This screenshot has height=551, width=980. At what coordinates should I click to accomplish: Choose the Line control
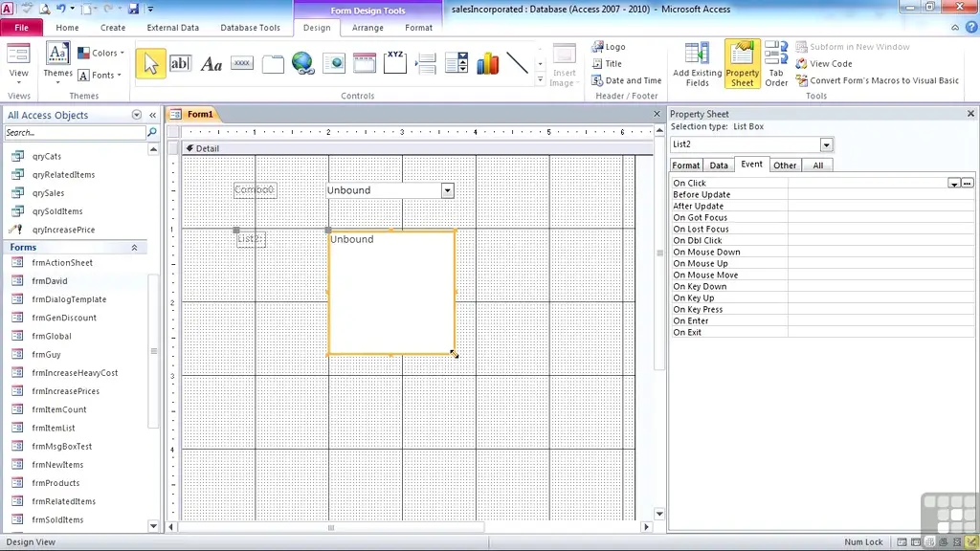tap(518, 64)
